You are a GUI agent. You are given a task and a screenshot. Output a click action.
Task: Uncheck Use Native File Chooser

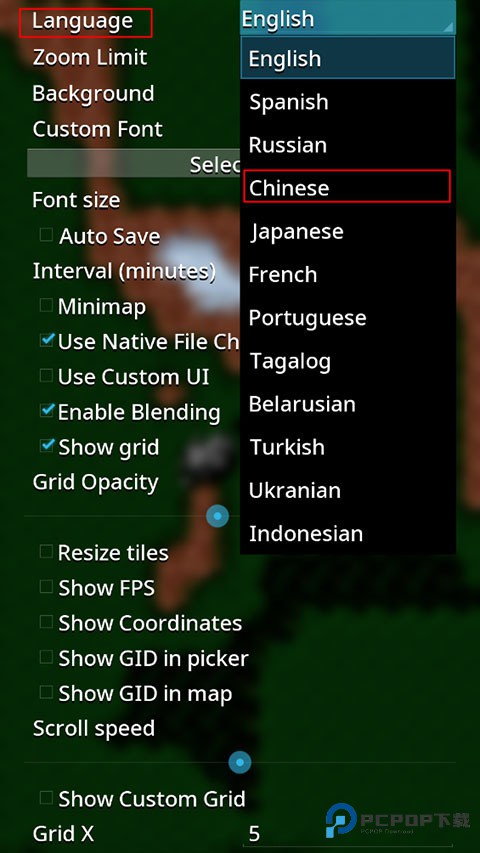click(x=47, y=341)
